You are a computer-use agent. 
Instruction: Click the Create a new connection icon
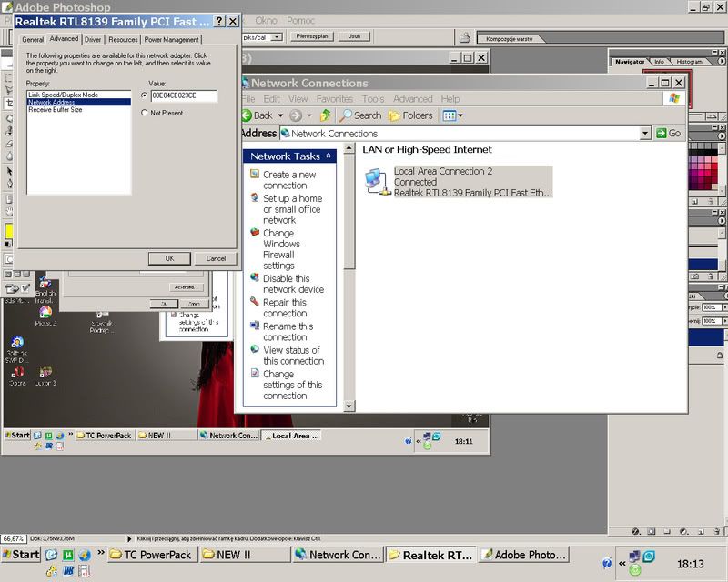(255, 174)
